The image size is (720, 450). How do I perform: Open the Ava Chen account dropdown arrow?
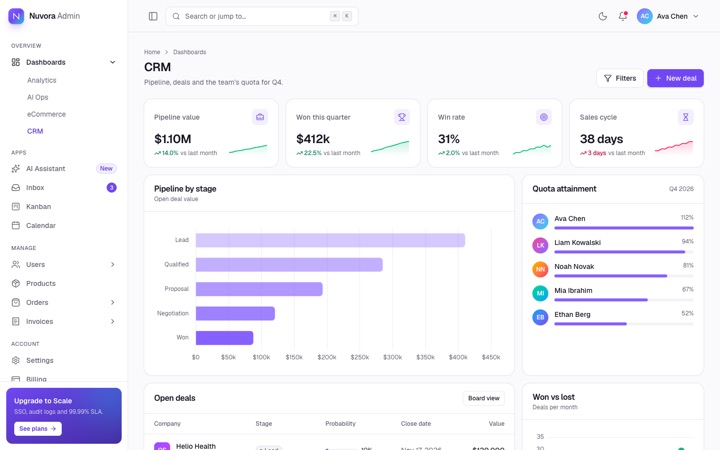point(696,16)
